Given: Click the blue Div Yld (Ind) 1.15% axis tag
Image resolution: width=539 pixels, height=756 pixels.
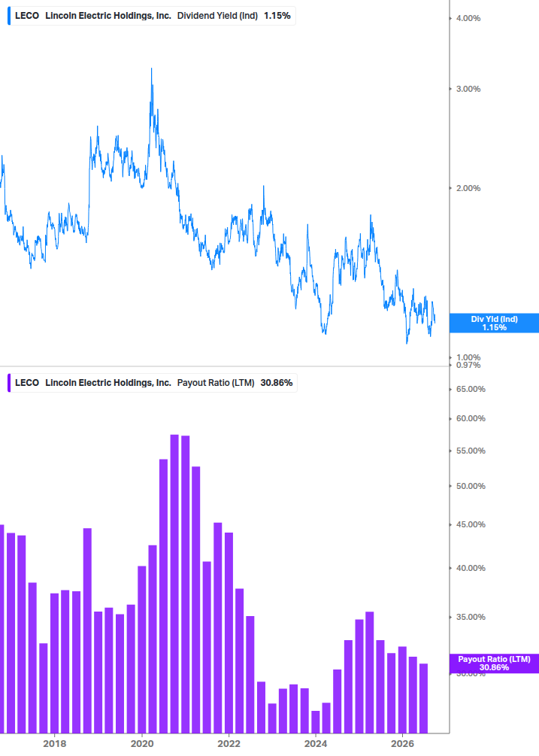Looking at the screenshot, I should point(494,323).
